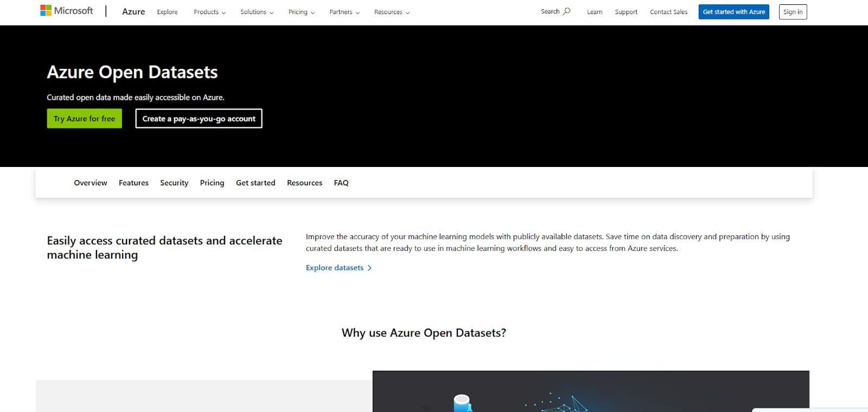Click the Search magnifier icon

pos(567,11)
